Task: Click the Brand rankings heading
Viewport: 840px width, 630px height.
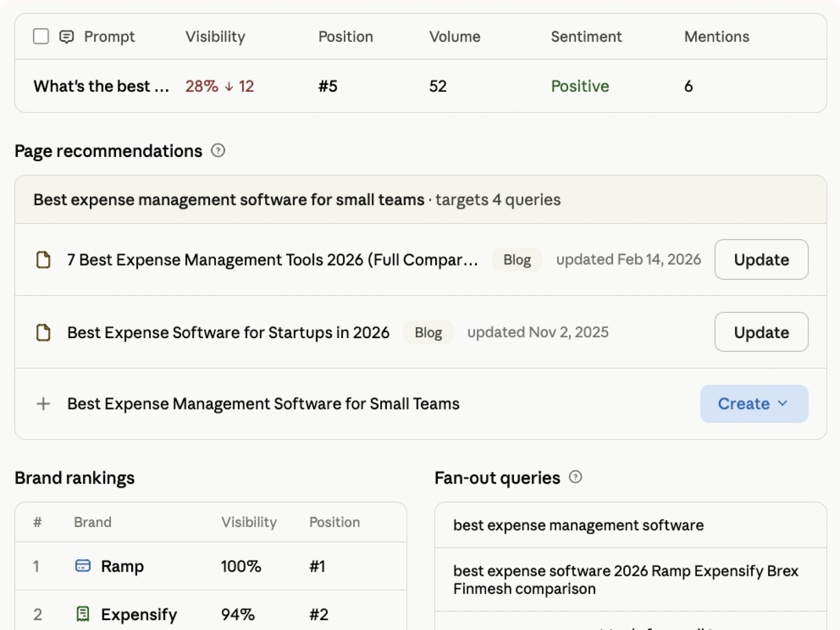Action: pos(75,478)
